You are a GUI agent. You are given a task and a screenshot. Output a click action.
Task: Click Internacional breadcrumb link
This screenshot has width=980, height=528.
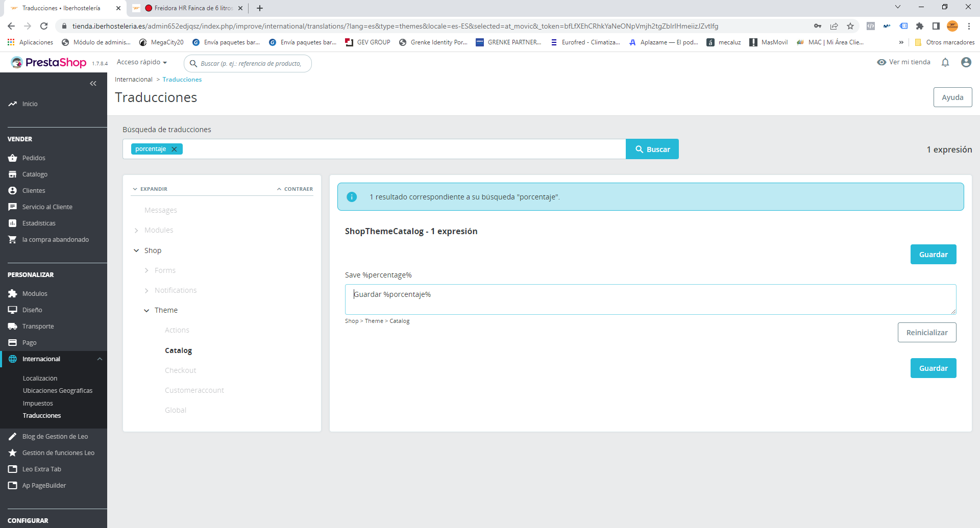tap(134, 80)
